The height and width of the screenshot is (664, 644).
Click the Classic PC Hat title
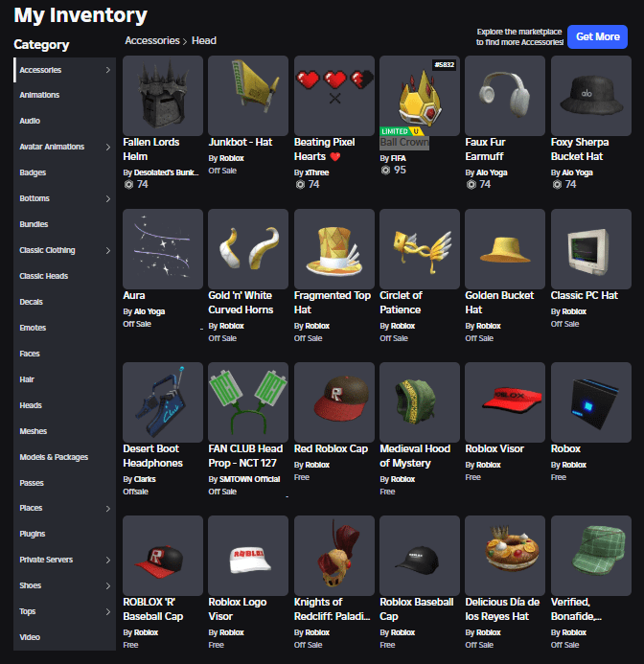click(585, 295)
